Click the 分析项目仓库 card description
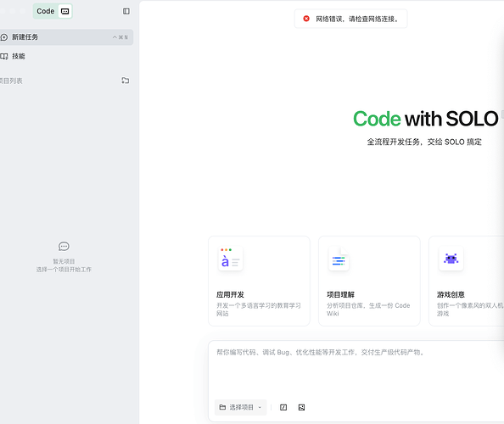504x424 pixels. pyautogui.click(x=368, y=310)
